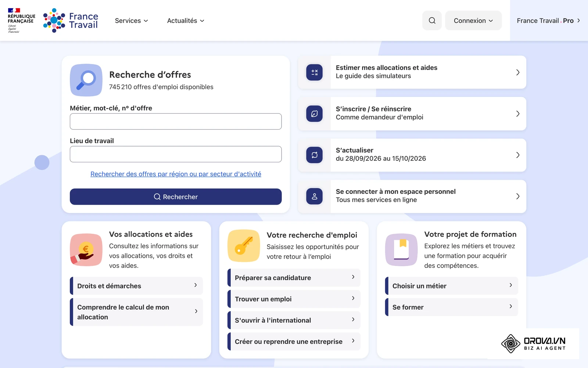Click the euro hand allocations illustration
This screenshot has width=588, height=368.
[x=86, y=250]
